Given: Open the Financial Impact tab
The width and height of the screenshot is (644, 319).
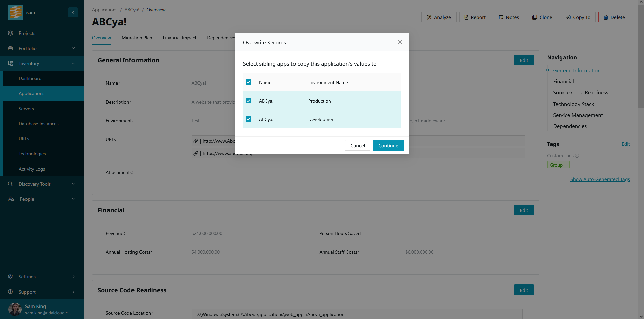Looking at the screenshot, I should tap(179, 38).
